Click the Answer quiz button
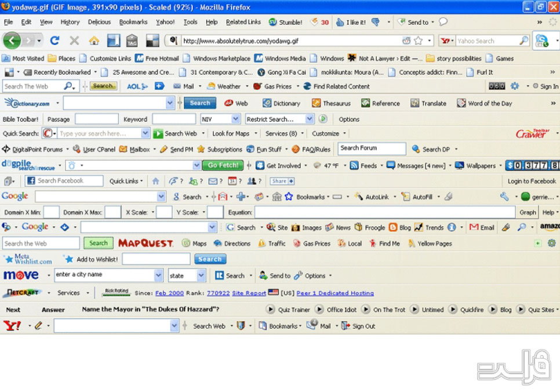 coord(53,310)
